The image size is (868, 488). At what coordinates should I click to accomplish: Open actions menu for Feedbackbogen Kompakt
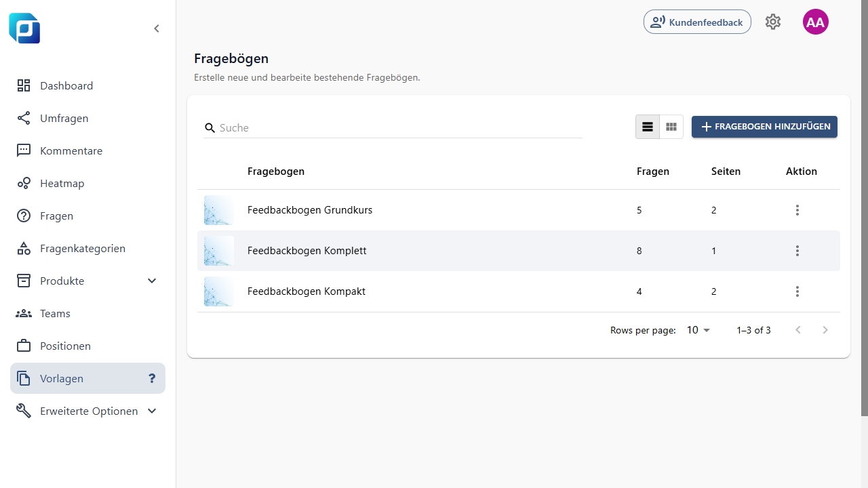pos(797,291)
